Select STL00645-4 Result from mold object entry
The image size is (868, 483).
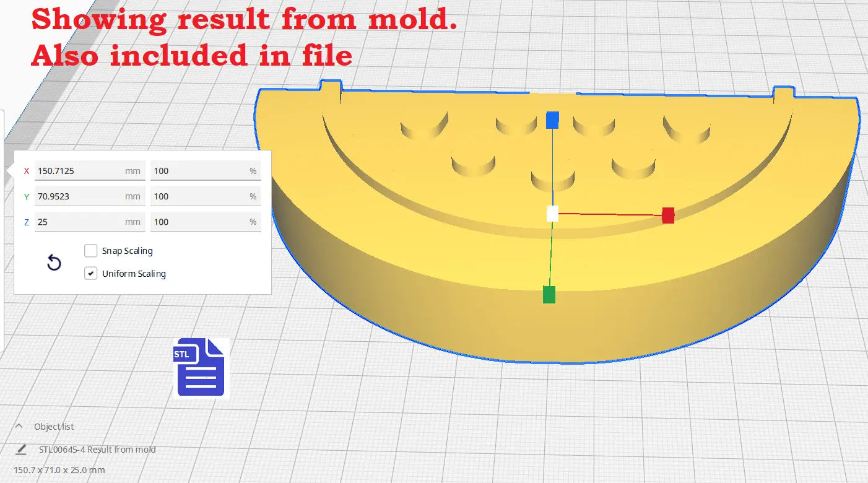[x=97, y=450]
